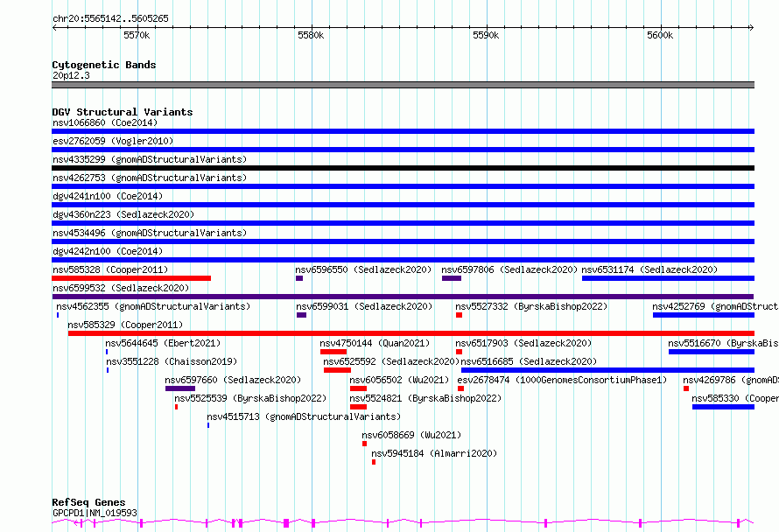The width and height of the screenshot is (779, 532).
Task: Click the nsv4562355 small blue marker
Action: pos(58,315)
